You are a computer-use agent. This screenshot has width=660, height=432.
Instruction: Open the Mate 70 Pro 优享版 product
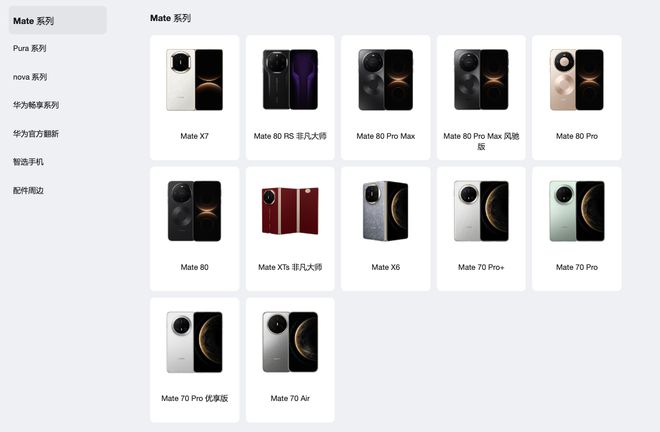click(194, 398)
